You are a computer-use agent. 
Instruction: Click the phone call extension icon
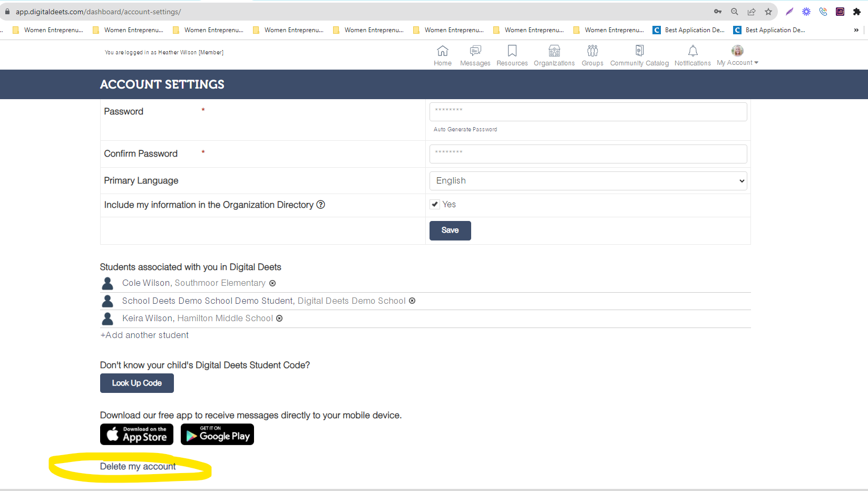(823, 12)
